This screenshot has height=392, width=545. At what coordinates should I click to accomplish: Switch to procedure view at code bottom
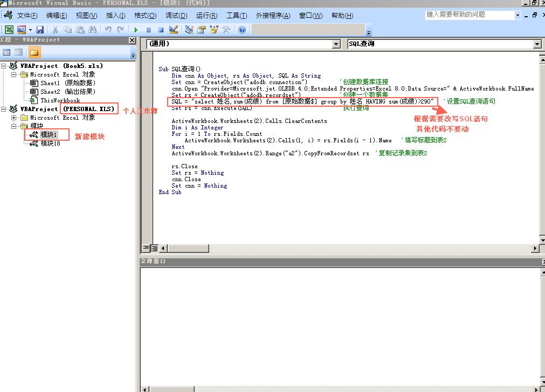(146, 248)
